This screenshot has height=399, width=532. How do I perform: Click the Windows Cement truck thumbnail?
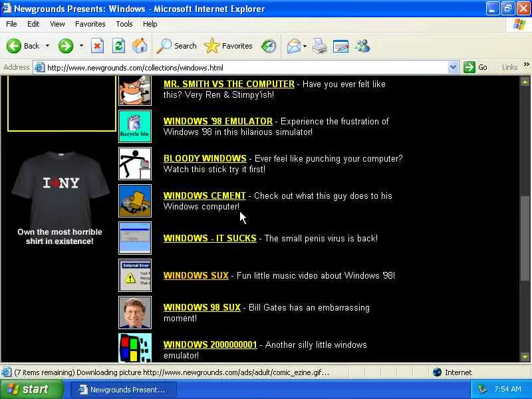(135, 201)
